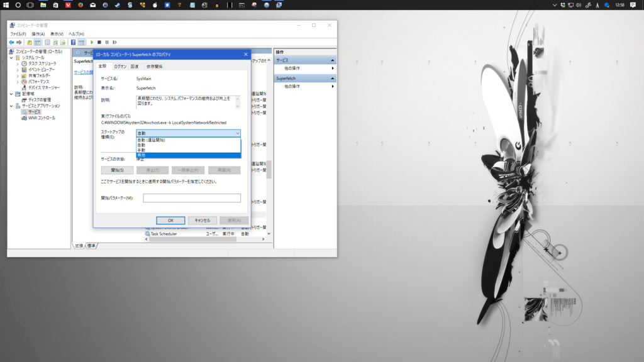Toggle the show/hide action pane icon

click(x=81, y=42)
